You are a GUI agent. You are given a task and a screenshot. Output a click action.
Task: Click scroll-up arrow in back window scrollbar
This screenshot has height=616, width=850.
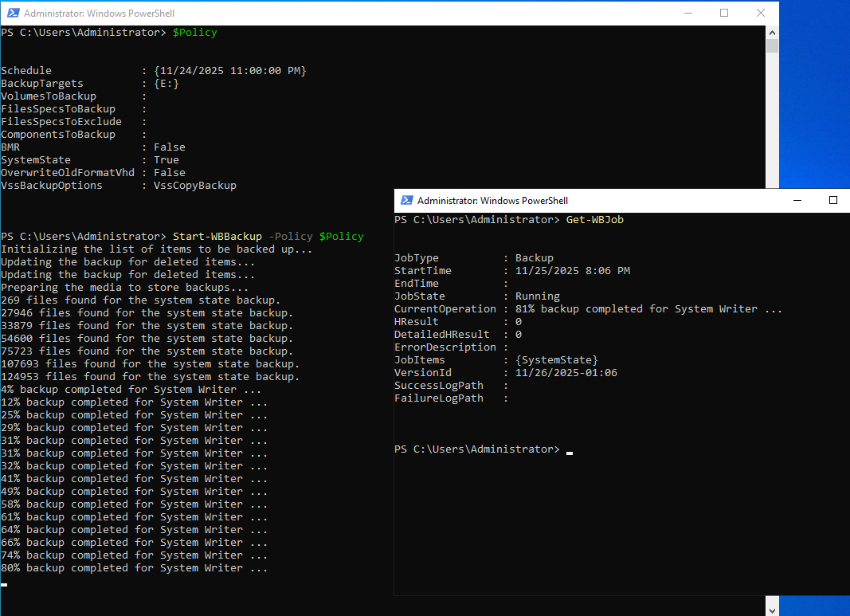tap(772, 33)
